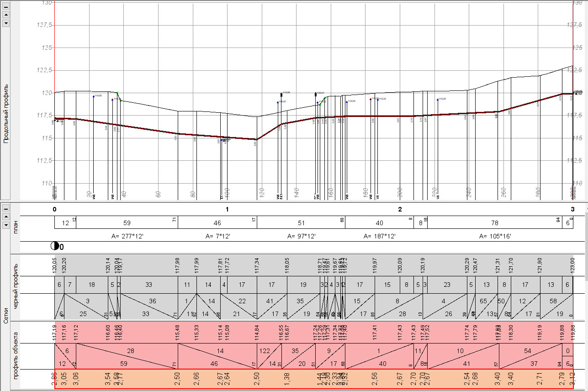Click kilometer marker 2 in plan row

tap(400, 209)
